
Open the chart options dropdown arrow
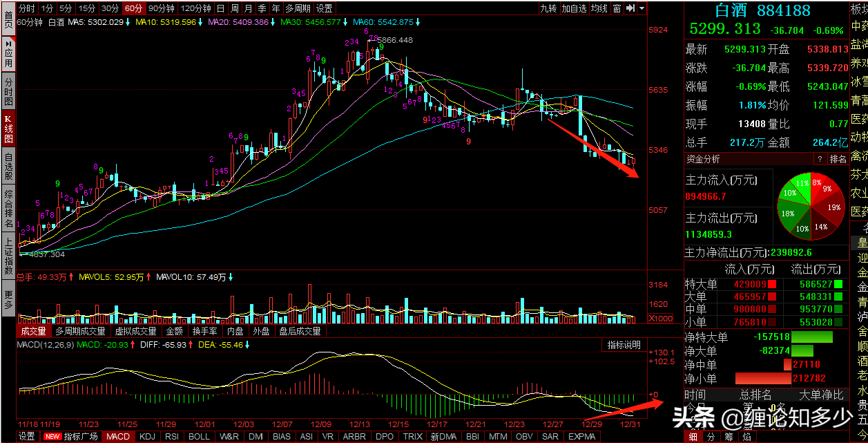pyautogui.click(x=642, y=8)
